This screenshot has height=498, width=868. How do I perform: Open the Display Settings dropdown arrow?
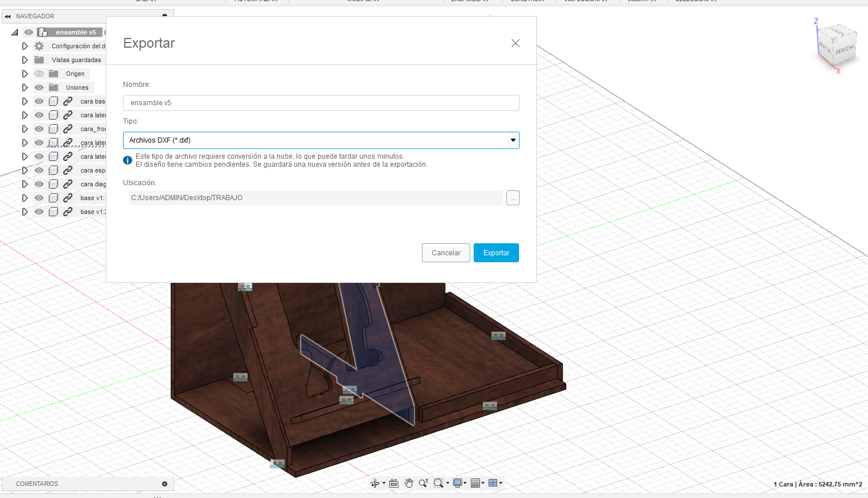465,483
